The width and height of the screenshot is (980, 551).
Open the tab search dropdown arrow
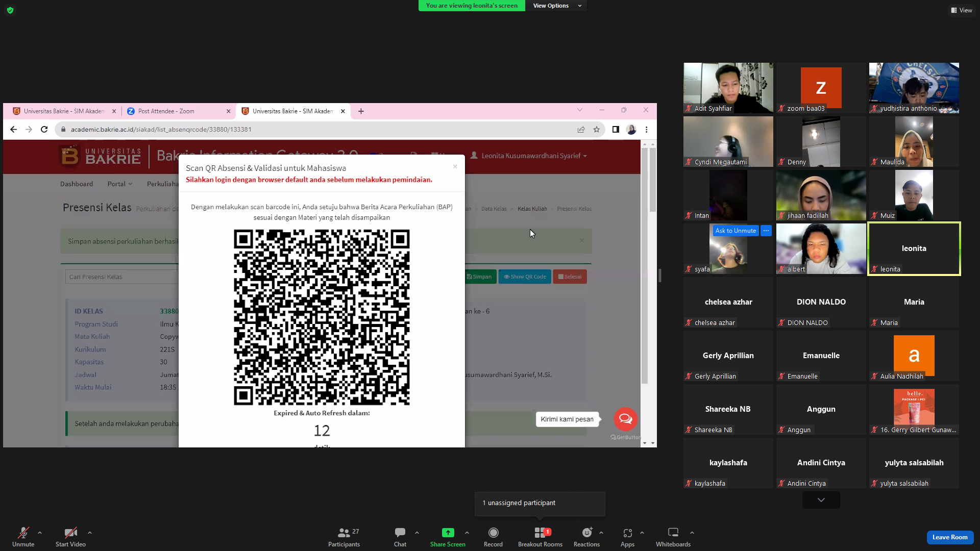click(x=580, y=110)
